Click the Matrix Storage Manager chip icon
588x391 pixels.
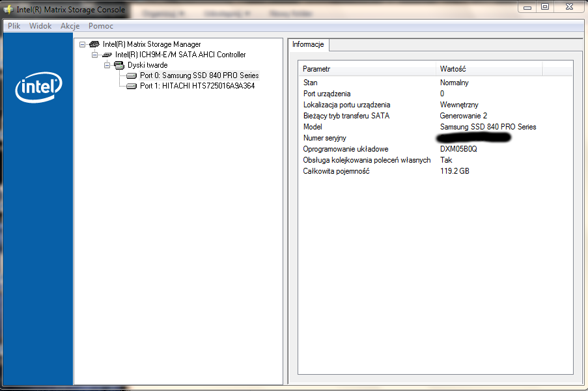(x=94, y=44)
